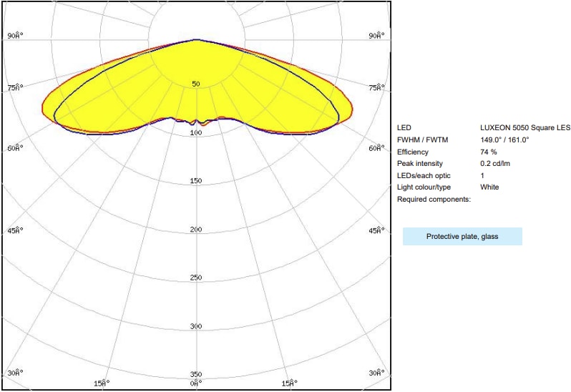
Task: Select the 74 % efficiency value
Action: (489, 152)
